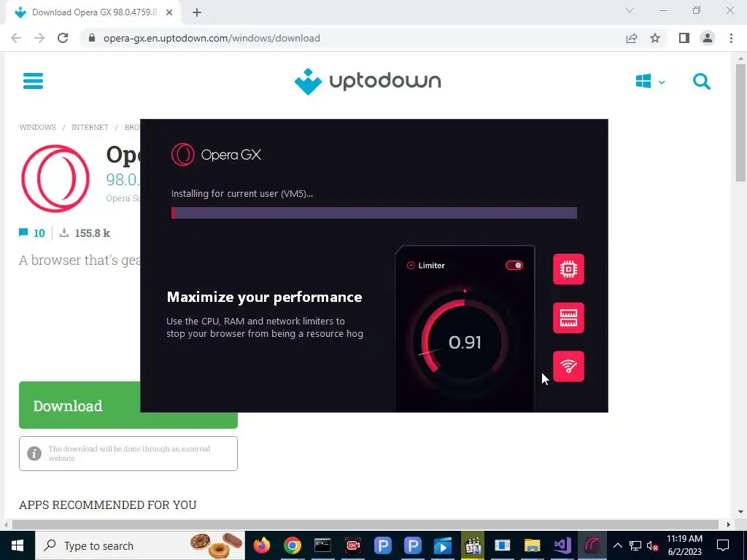Open Firefox from the taskbar
The height and width of the screenshot is (560, 747).
[x=262, y=545]
